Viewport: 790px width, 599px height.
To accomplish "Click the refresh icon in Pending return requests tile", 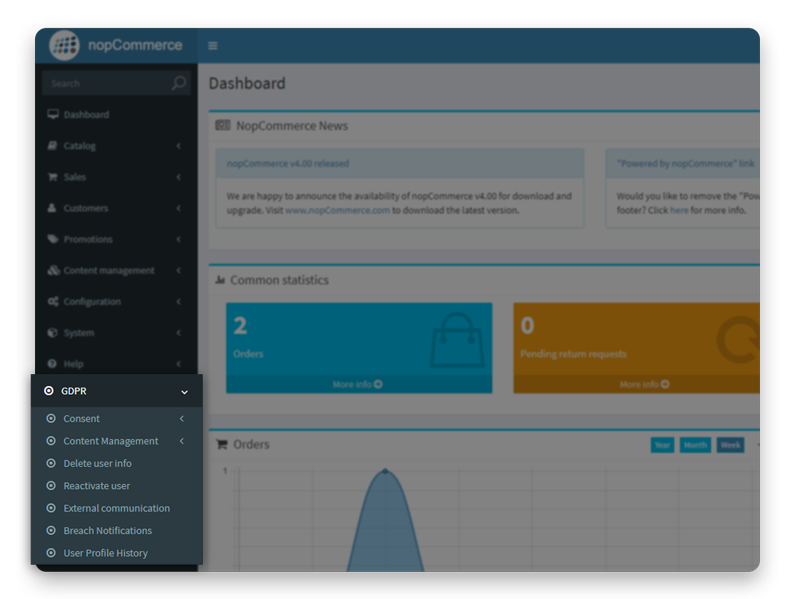I will pos(738,340).
